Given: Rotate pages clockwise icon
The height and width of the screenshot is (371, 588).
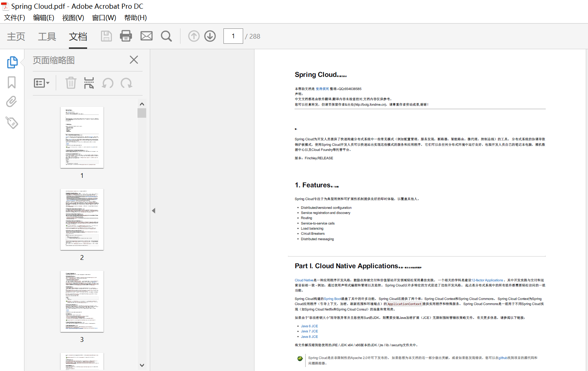Looking at the screenshot, I should 126,83.
